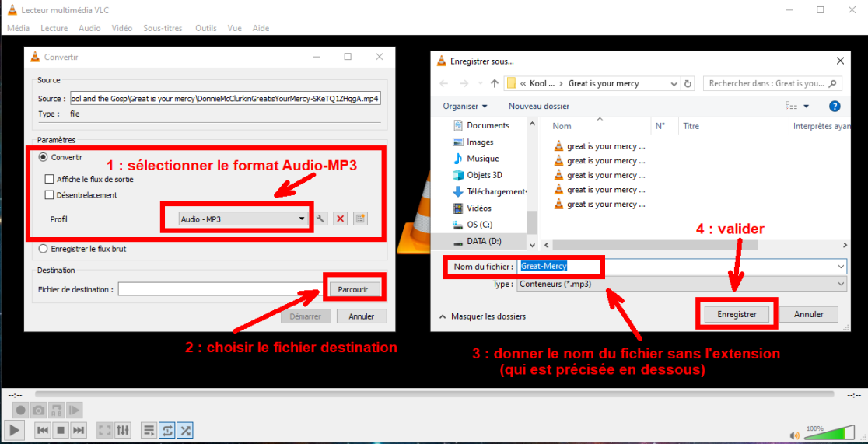Open the extended settings equalizer icon
This screenshot has height=444, width=868.
click(123, 430)
